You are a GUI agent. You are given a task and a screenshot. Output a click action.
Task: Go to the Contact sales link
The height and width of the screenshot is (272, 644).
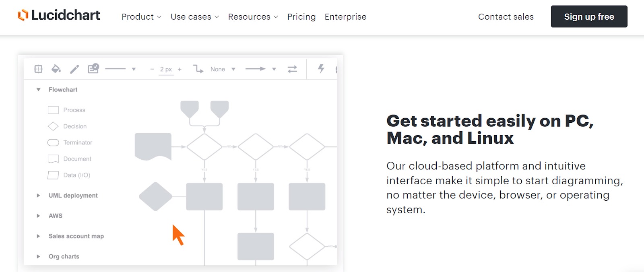(x=506, y=17)
